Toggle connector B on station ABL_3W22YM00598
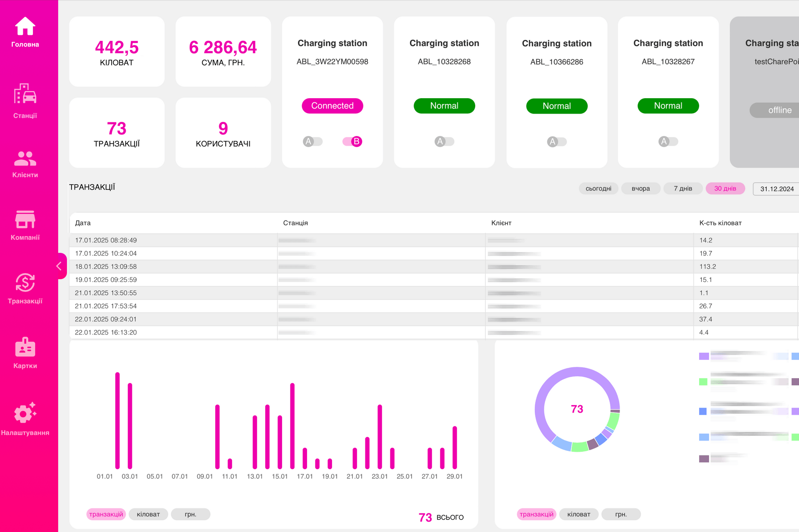The width and height of the screenshot is (799, 532). coord(352,141)
